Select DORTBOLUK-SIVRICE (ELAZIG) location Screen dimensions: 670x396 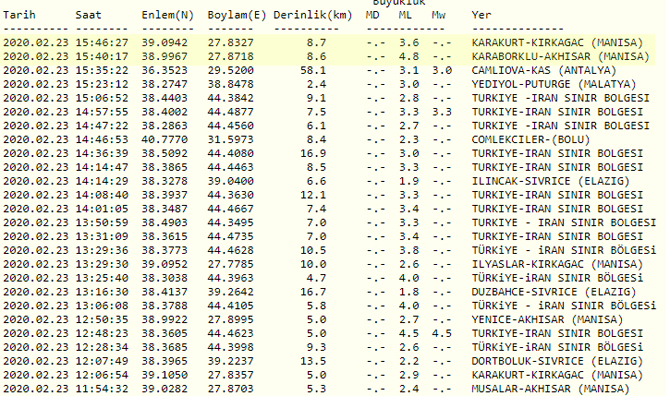[x=557, y=361]
